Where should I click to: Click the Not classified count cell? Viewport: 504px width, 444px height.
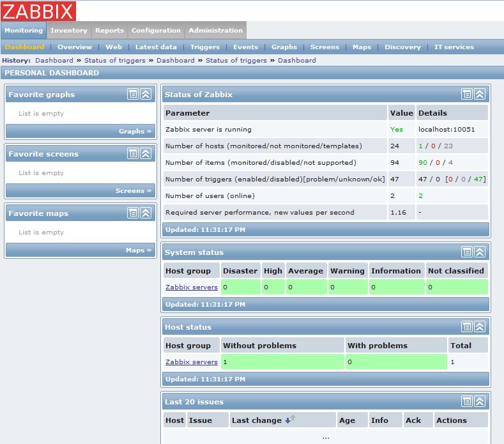pyautogui.click(x=457, y=287)
